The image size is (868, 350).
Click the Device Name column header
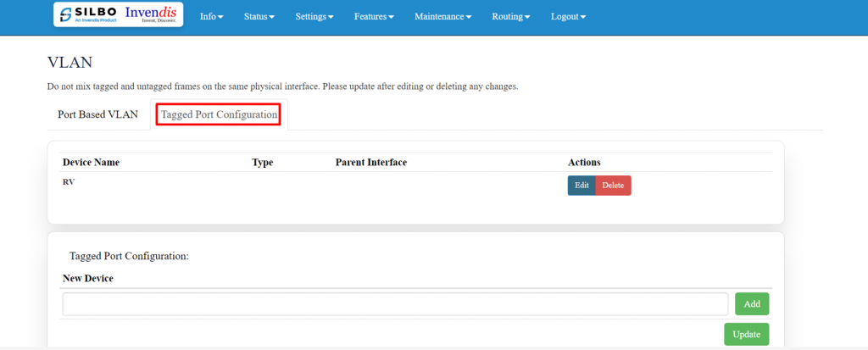pyautogui.click(x=91, y=162)
